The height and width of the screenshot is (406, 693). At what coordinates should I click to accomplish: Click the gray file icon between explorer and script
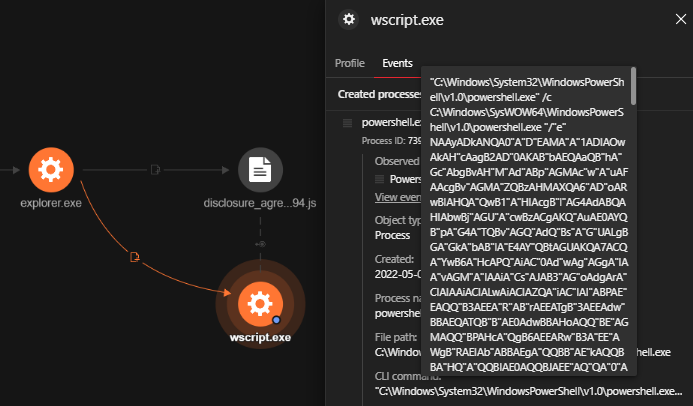point(155,170)
